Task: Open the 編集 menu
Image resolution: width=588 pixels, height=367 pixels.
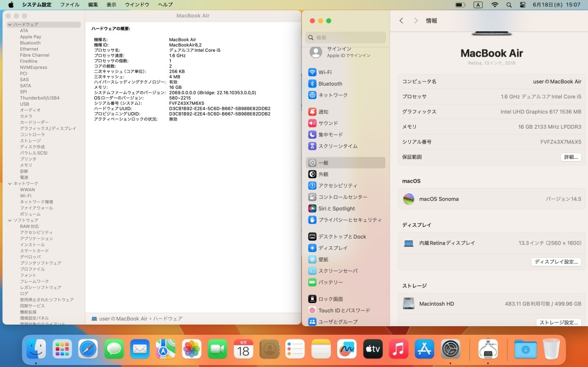Action: click(x=93, y=4)
